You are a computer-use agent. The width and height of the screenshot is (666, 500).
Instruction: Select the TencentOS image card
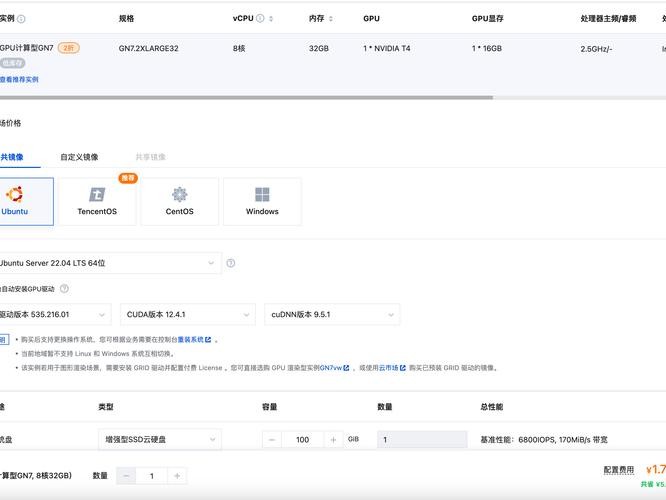point(97,201)
